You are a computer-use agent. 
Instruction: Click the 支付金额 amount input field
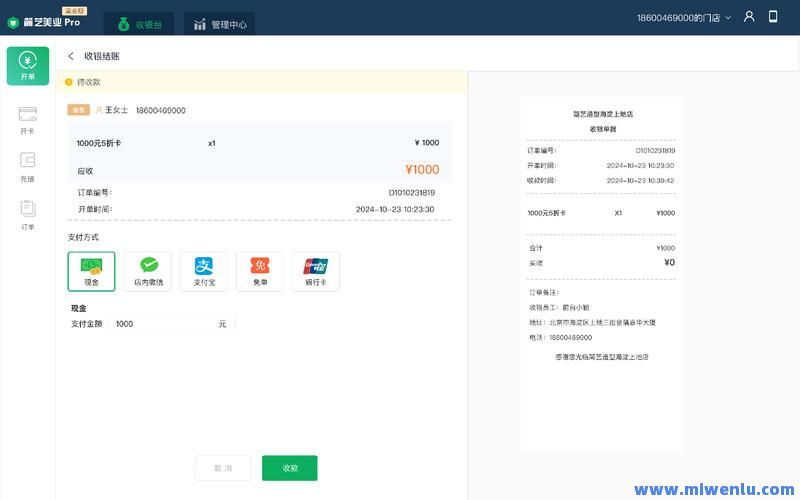coord(165,324)
